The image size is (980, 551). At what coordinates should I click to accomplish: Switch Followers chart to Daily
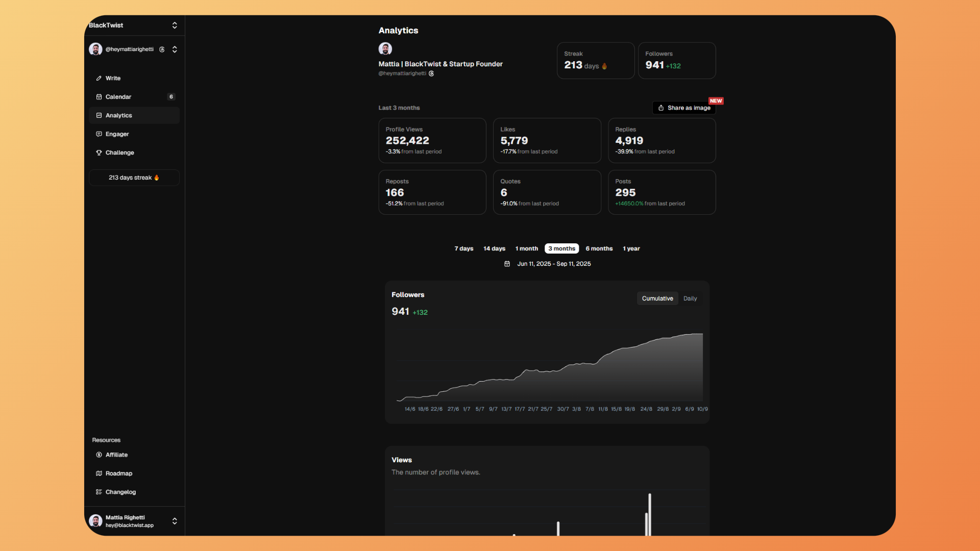[690, 299]
